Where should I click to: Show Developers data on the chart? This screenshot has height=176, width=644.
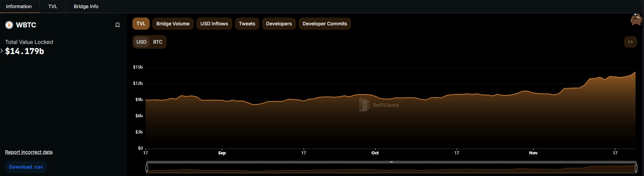[279, 24]
